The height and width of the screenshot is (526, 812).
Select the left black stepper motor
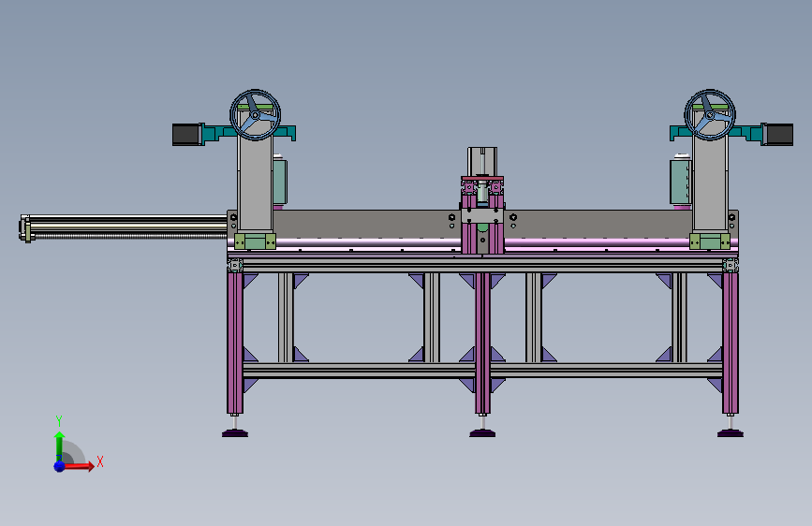click(186, 134)
